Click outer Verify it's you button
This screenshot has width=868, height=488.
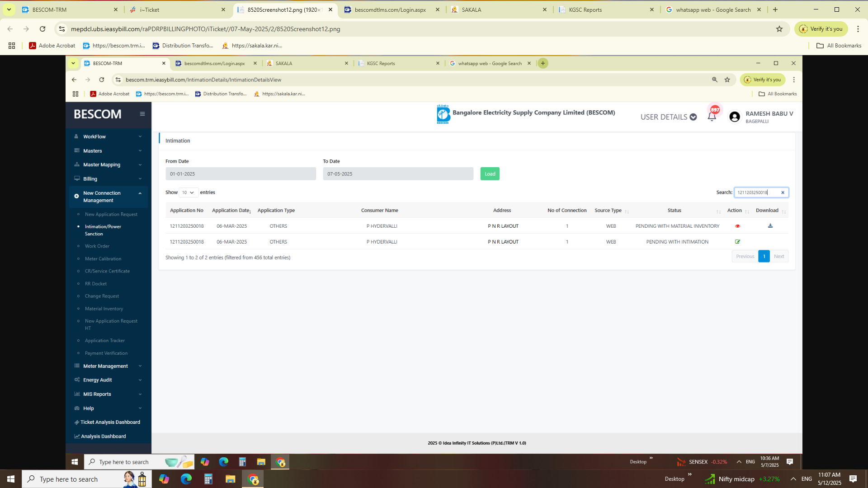click(x=821, y=29)
